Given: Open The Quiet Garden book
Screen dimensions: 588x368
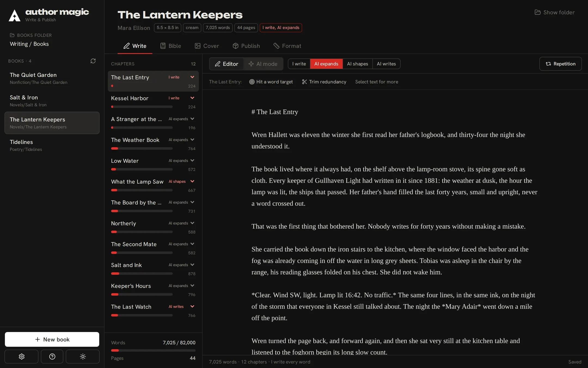Looking at the screenshot, I should point(52,78).
